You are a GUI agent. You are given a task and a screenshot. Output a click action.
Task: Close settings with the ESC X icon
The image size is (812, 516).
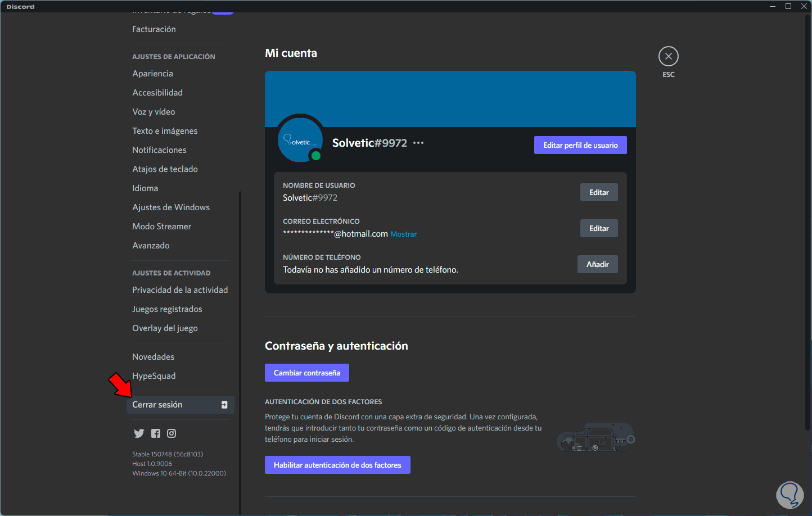669,56
